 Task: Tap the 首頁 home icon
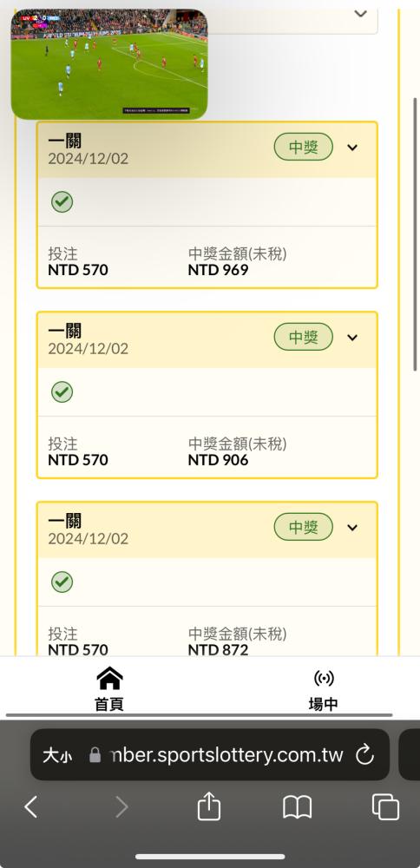coord(109,678)
